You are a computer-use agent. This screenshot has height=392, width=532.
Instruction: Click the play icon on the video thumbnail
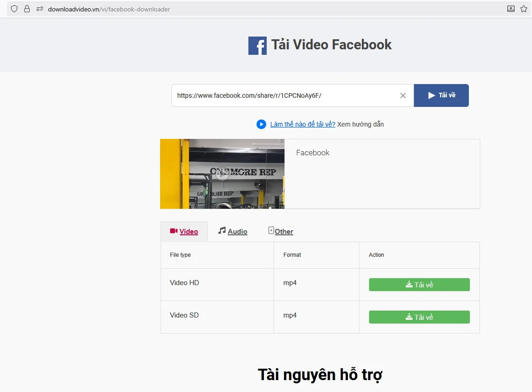[x=222, y=174]
